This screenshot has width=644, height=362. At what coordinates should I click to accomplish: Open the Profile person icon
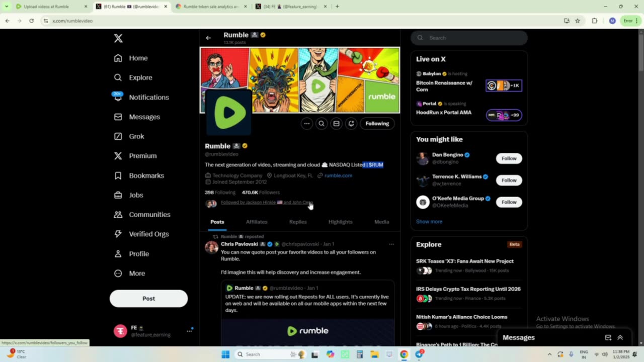(x=118, y=254)
